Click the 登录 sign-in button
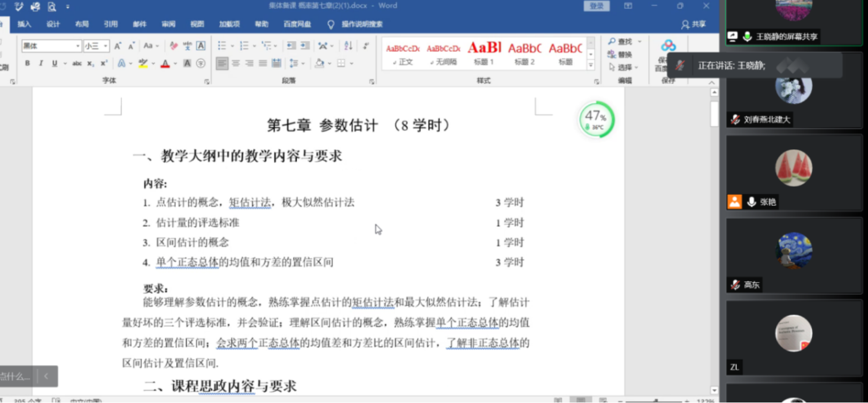 click(596, 6)
